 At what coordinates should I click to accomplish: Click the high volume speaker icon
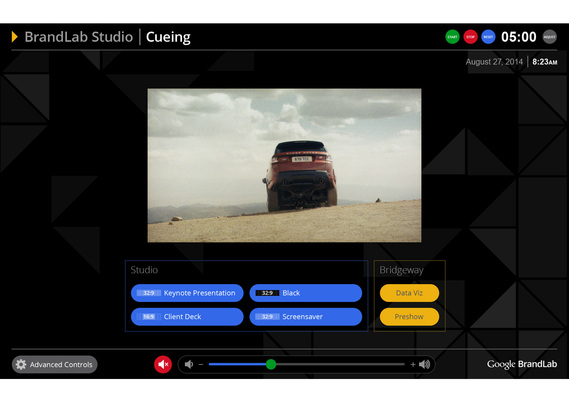click(425, 364)
